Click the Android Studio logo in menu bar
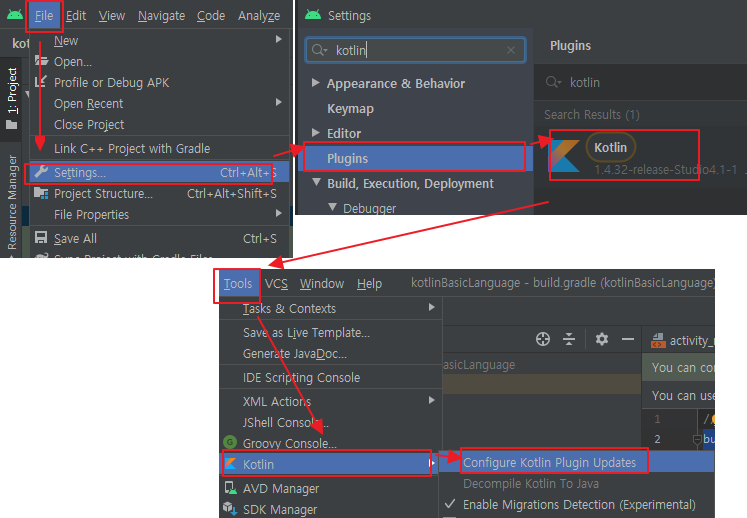This screenshot has height=518, width=747. 15,15
